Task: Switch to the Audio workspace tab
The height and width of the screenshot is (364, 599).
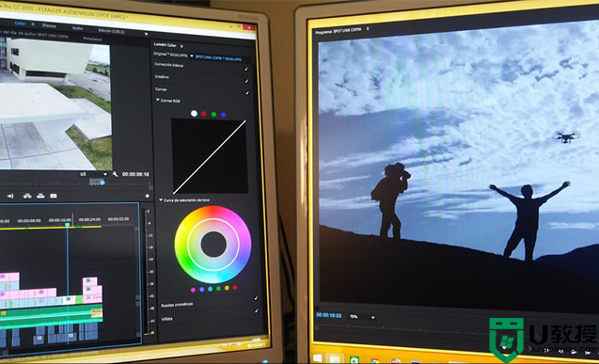Action: pyautogui.click(x=77, y=28)
